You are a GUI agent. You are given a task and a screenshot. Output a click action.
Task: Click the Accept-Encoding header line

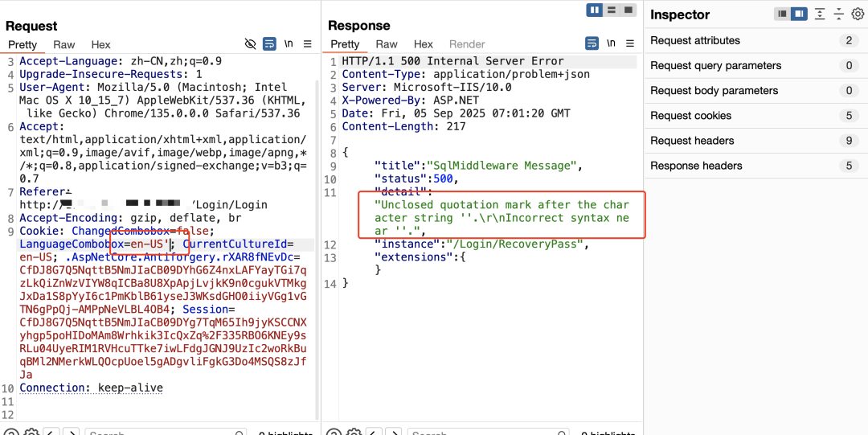tap(130, 219)
